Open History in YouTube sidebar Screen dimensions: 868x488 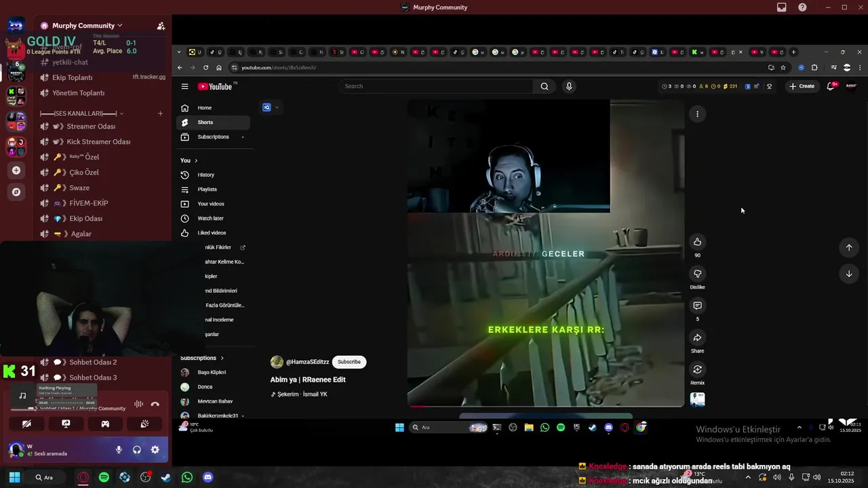pyautogui.click(x=213, y=175)
